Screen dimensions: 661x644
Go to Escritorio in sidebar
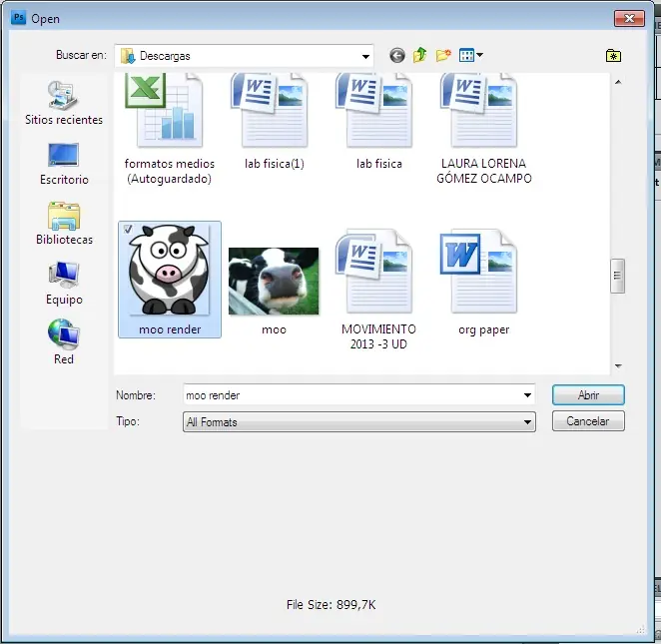pos(64,164)
